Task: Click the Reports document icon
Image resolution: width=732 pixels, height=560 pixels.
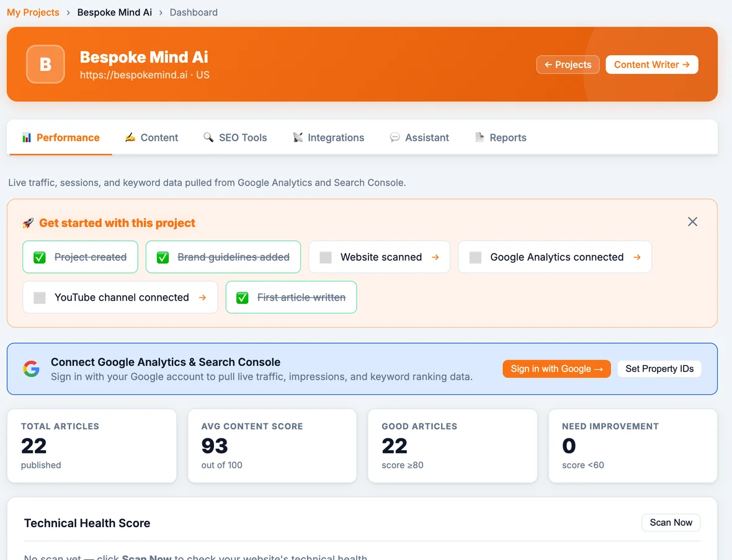Action: (480, 137)
